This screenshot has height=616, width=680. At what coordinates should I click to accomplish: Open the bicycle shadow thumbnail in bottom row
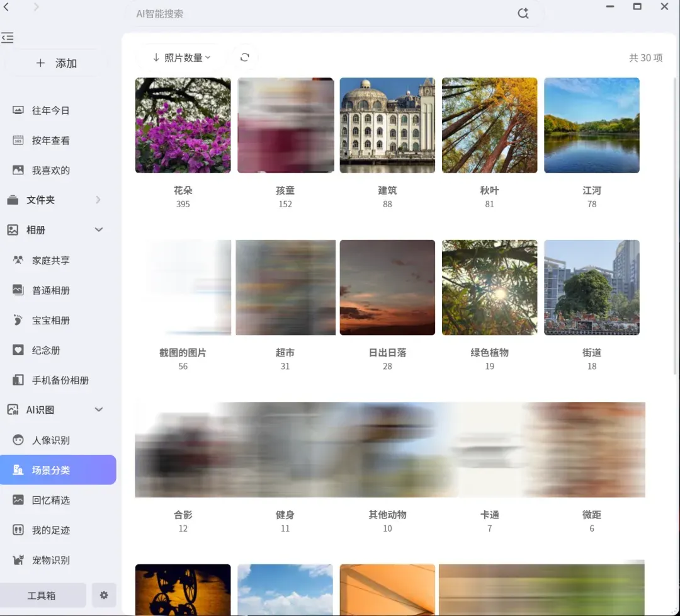point(183,590)
